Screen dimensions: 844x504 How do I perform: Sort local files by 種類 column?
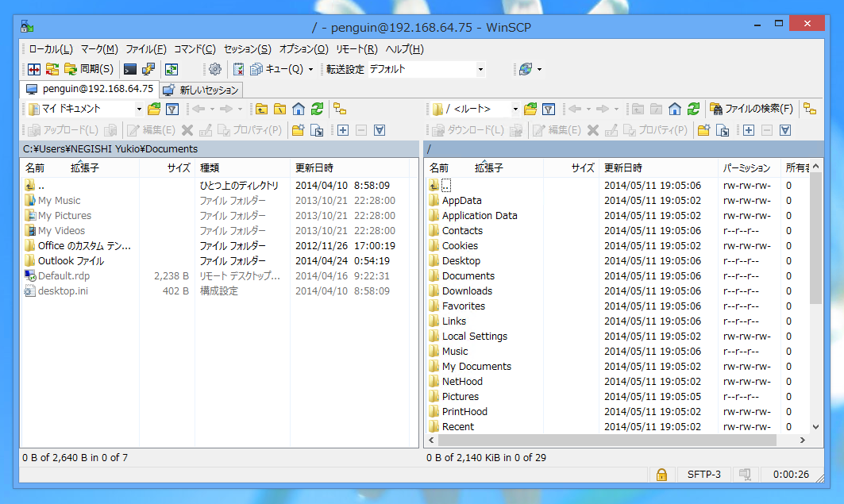242,167
